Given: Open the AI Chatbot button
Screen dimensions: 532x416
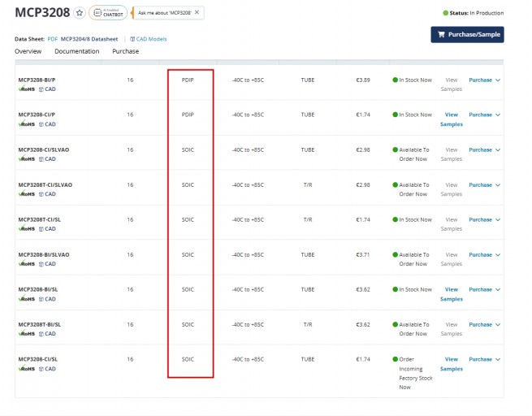Looking at the screenshot, I should (x=108, y=13).
